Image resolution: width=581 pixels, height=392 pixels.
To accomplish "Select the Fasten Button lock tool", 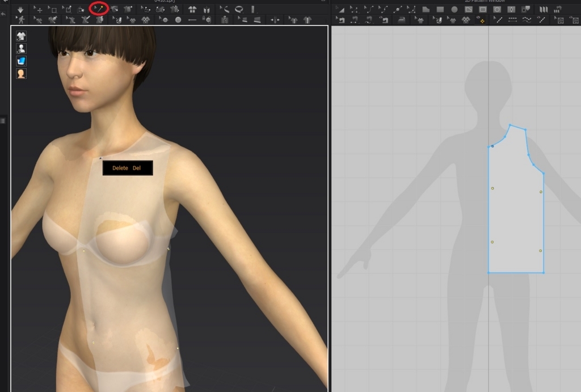I will pos(207,20).
